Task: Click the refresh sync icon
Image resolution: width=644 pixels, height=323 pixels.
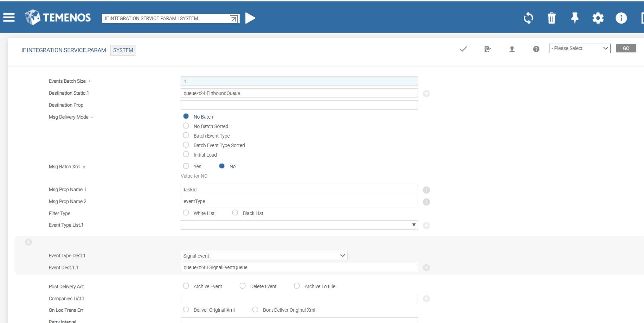Action: click(x=528, y=18)
